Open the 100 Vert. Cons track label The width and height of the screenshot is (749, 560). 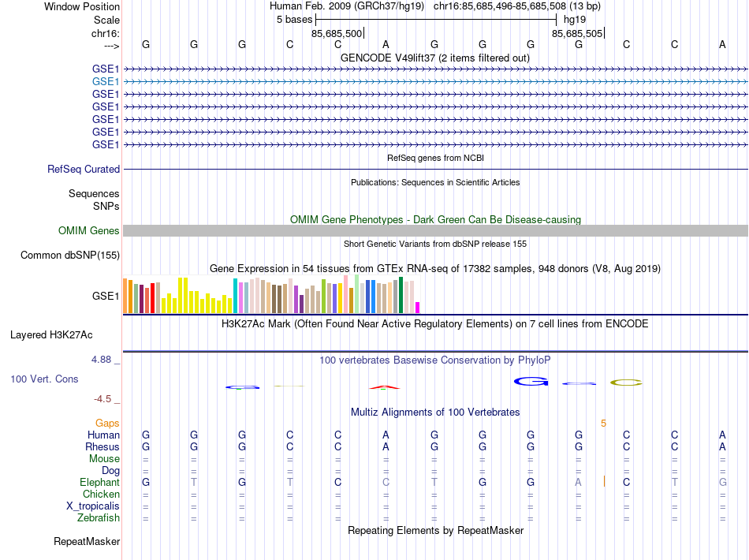44,379
